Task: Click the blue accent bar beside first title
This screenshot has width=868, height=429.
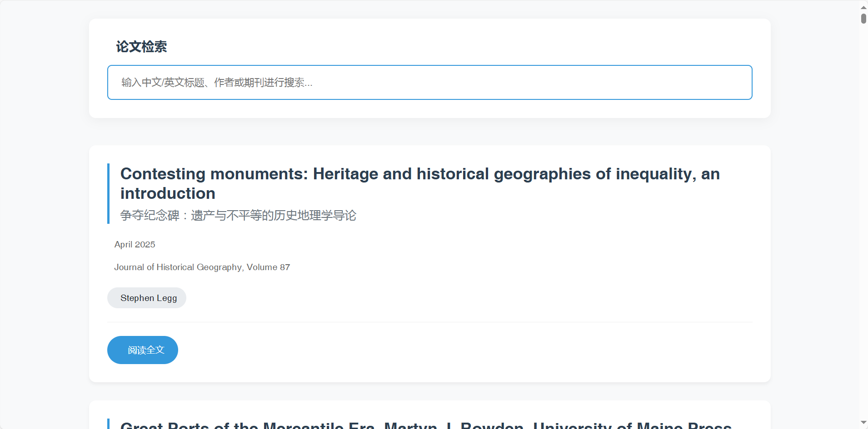Action: (108, 193)
